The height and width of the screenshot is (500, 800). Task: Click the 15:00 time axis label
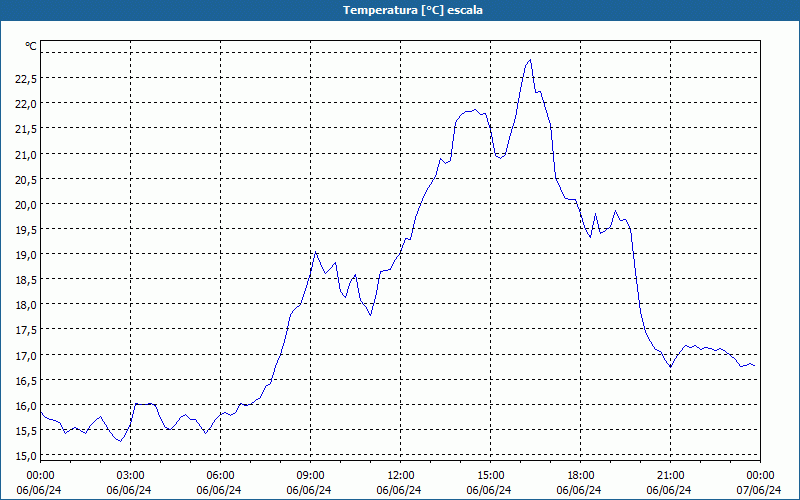(x=490, y=476)
